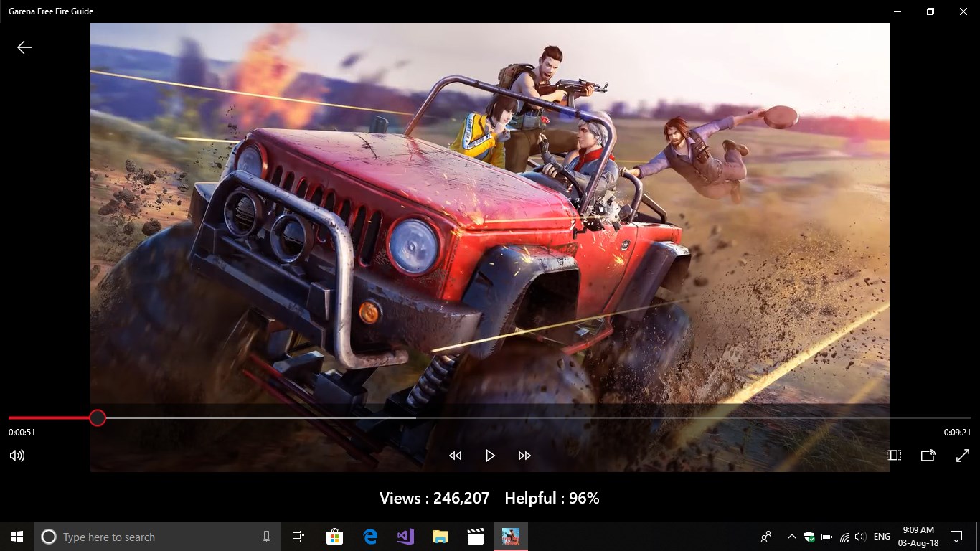Click the taskbar search box
980x551 pixels.
(x=158, y=537)
